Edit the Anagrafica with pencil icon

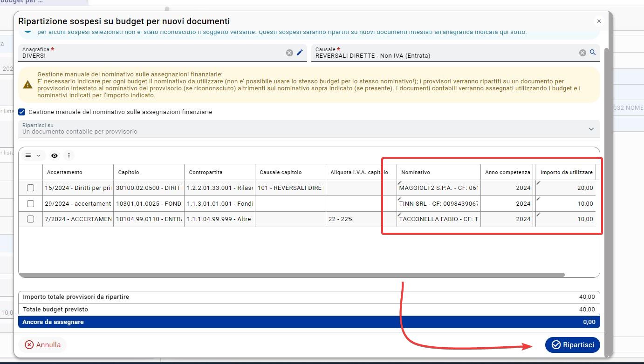click(x=300, y=53)
